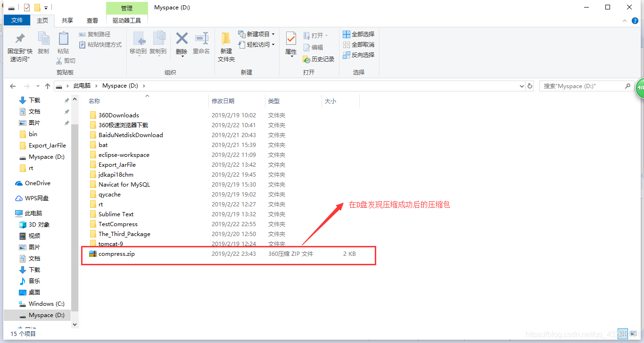
Task: Open Properties dropdown arrow in ribbon
Action: (x=291, y=57)
